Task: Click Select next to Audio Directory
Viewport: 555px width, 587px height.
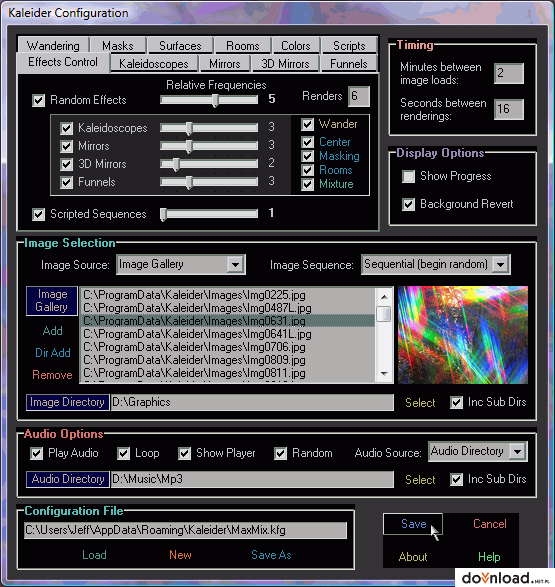Action: click(420, 480)
